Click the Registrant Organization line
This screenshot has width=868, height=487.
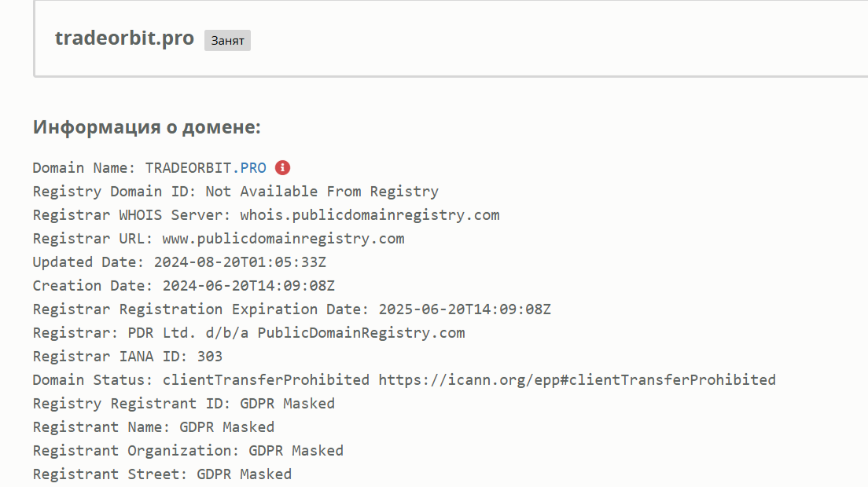pyautogui.click(x=188, y=451)
